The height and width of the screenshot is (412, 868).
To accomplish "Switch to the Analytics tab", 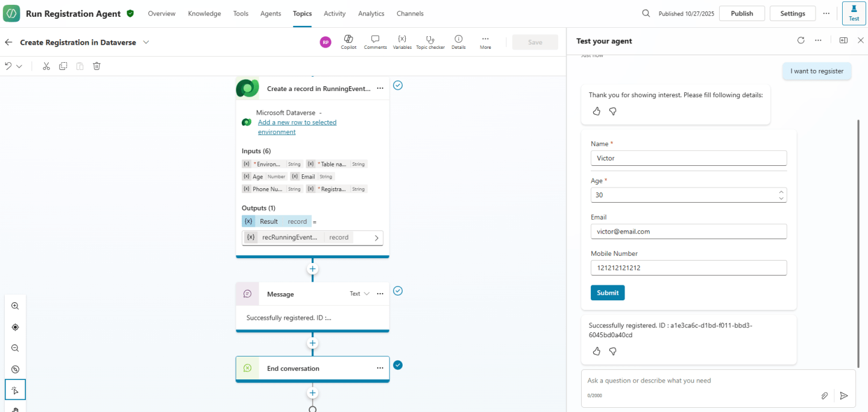I will 371,13.
